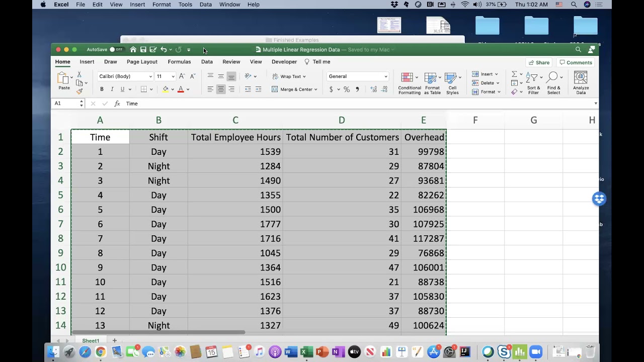Open the Developer tab
Screen dimensions: 644x362
pyautogui.click(x=284, y=62)
